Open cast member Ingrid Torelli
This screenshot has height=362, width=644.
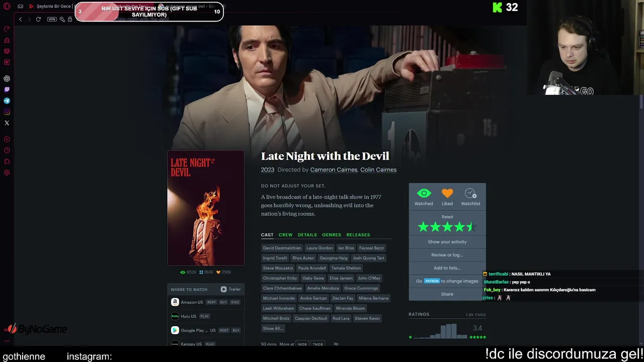tap(275, 258)
